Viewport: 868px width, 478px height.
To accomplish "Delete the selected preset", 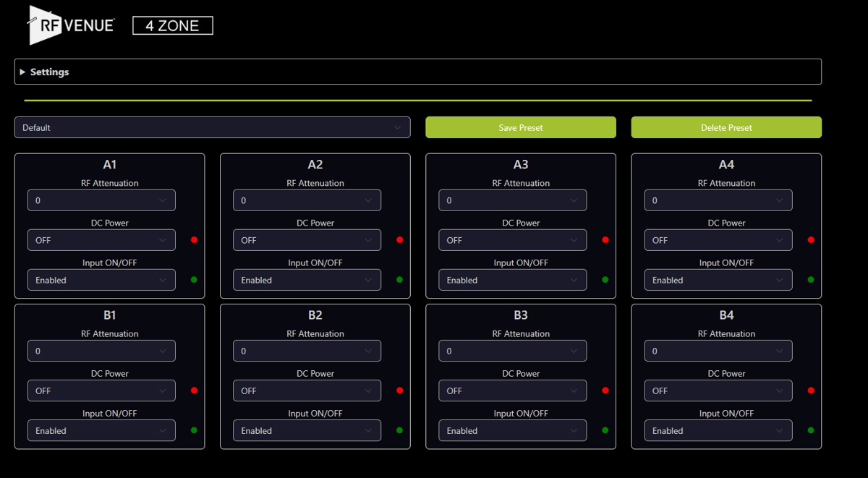I will click(726, 127).
